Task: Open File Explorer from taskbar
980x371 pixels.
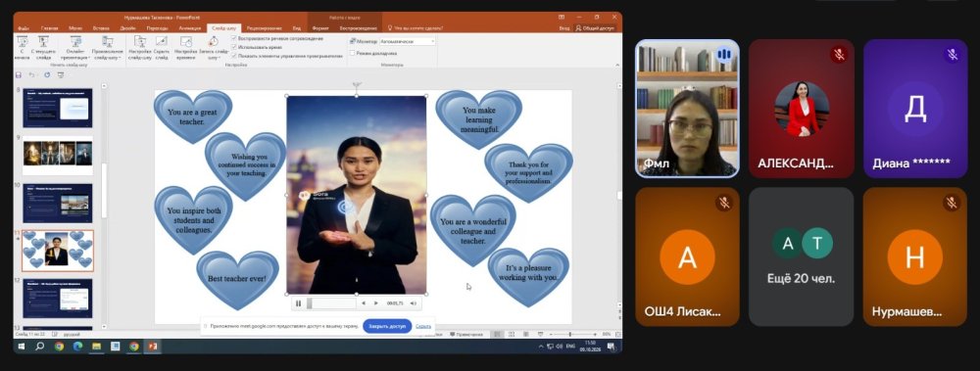Action: [96, 346]
